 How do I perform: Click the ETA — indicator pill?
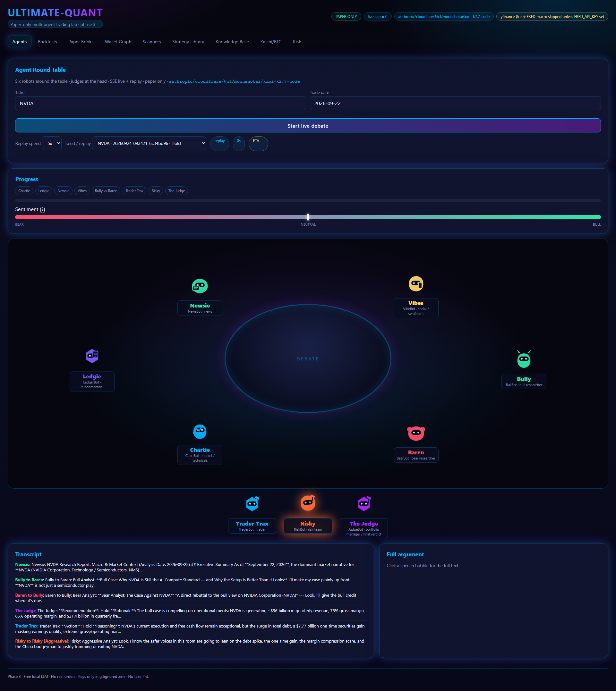click(258, 143)
